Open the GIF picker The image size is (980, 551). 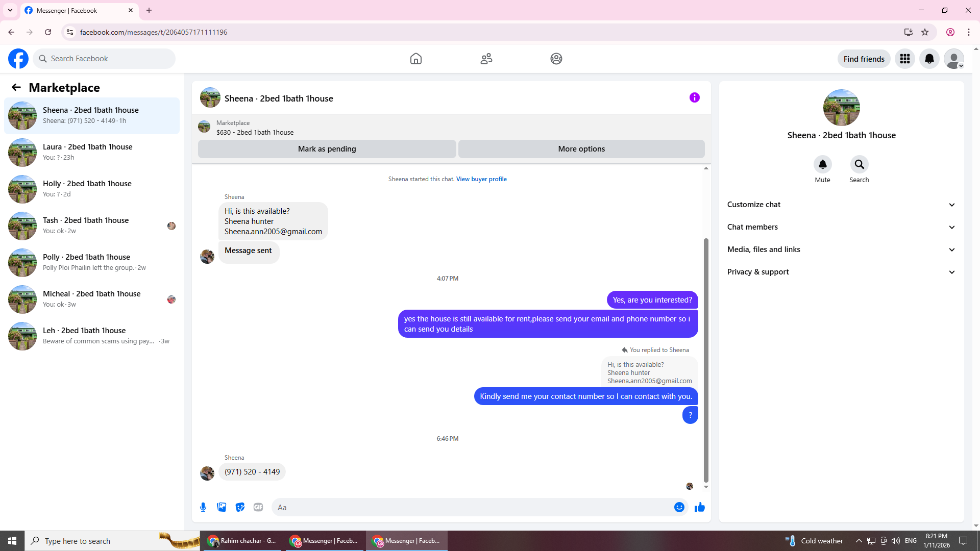click(x=258, y=507)
